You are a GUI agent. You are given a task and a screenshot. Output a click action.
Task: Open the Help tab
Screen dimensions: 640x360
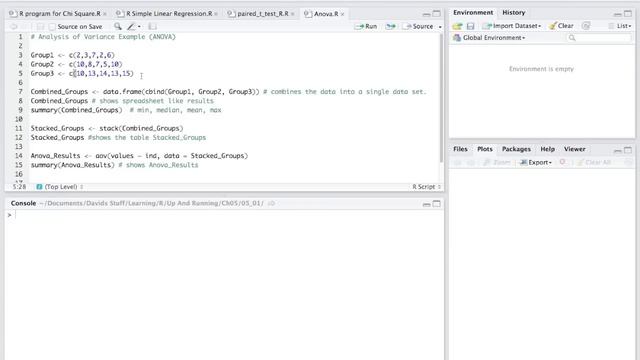(x=547, y=149)
